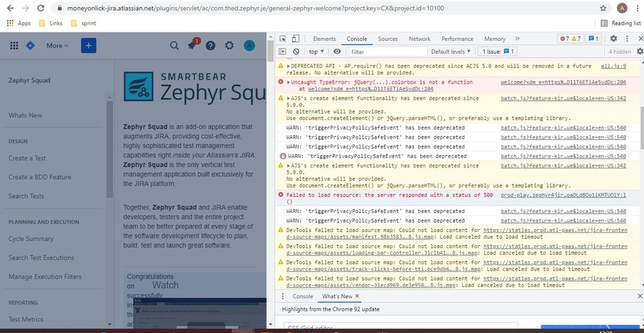
Task: Open source link of Failed to load resource error
Action: [563, 196]
